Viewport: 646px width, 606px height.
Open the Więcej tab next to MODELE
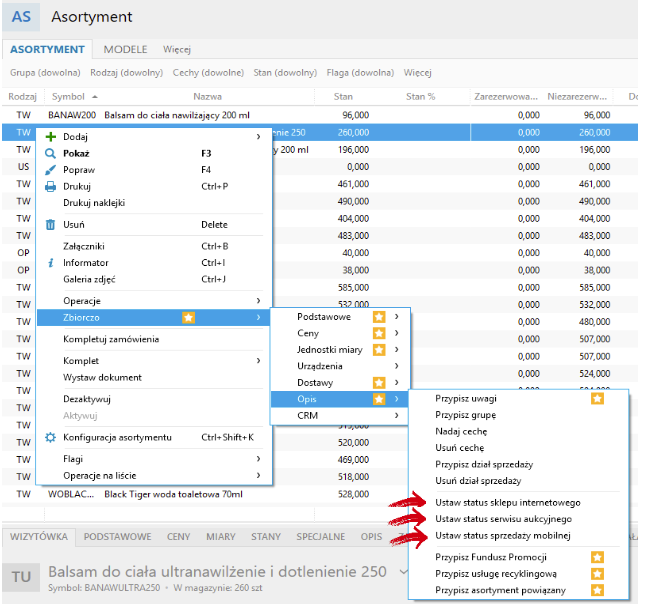(x=177, y=49)
